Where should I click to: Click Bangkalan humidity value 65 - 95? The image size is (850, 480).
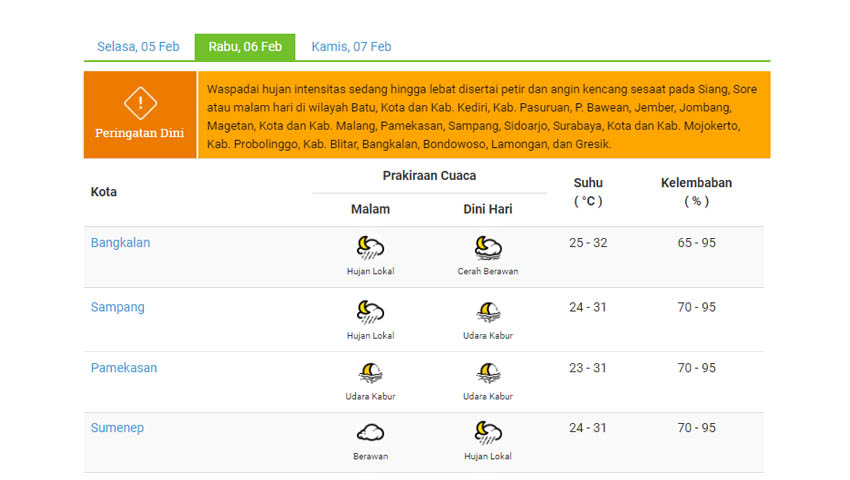[697, 243]
